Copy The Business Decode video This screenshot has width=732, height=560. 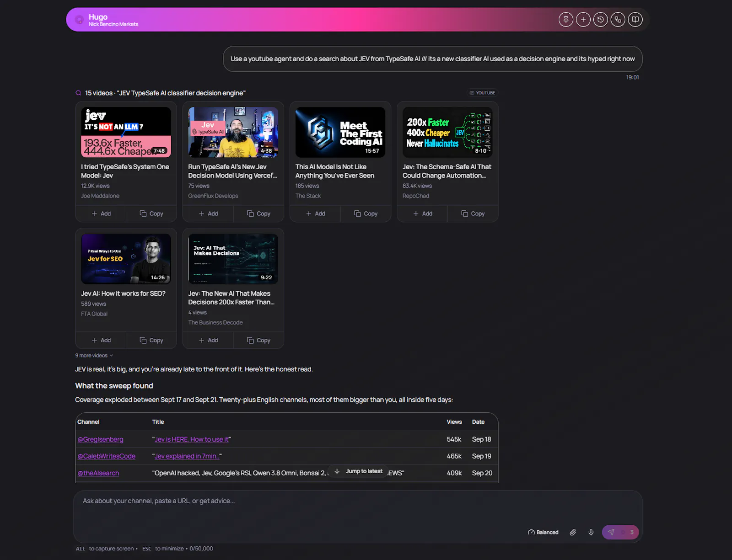coord(258,340)
